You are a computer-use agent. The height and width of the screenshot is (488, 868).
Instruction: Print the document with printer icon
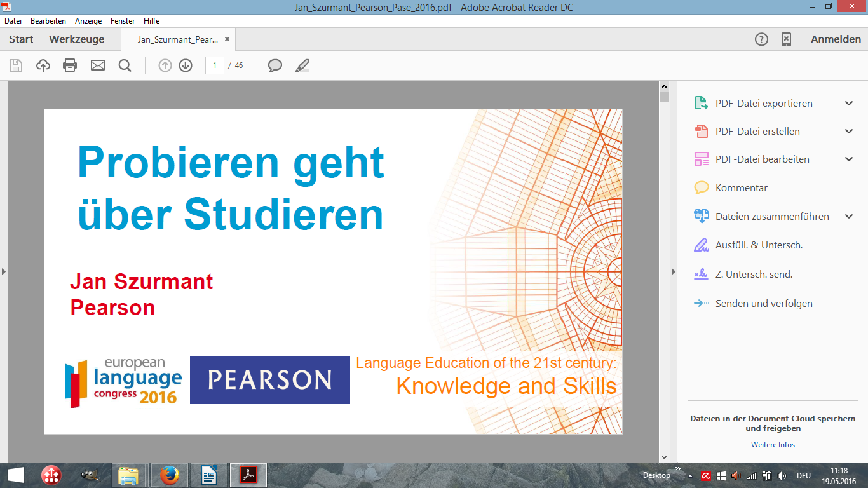tap(70, 65)
